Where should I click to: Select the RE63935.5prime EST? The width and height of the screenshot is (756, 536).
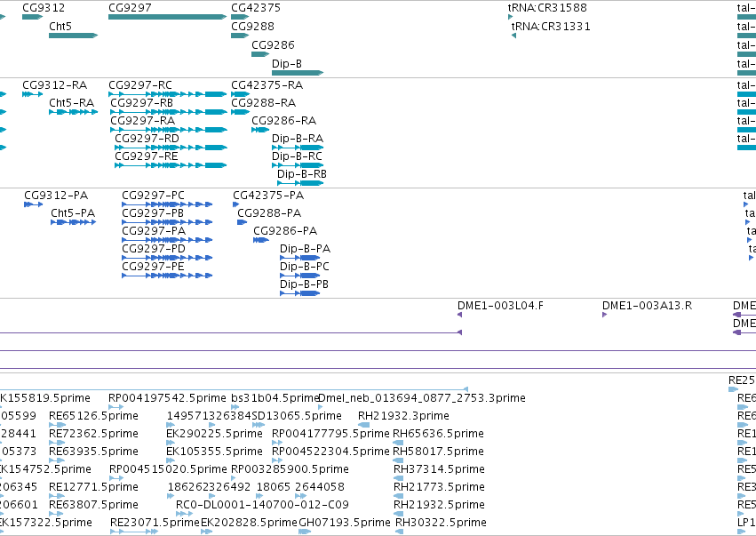coord(57,460)
